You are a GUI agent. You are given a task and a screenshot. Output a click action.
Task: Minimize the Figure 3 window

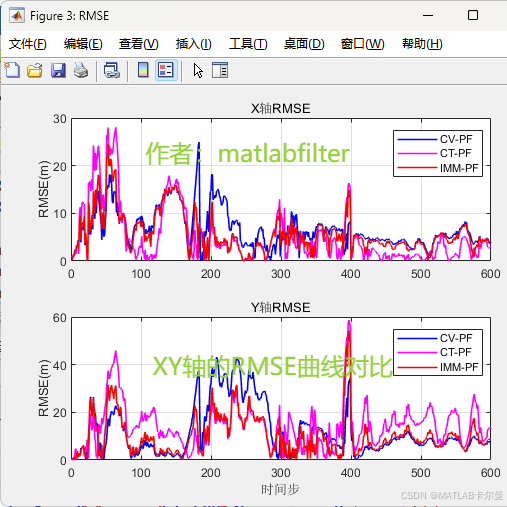coord(428,15)
